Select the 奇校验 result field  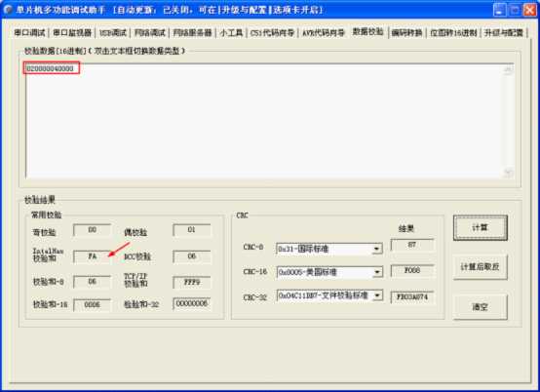pyautogui.click(x=92, y=230)
